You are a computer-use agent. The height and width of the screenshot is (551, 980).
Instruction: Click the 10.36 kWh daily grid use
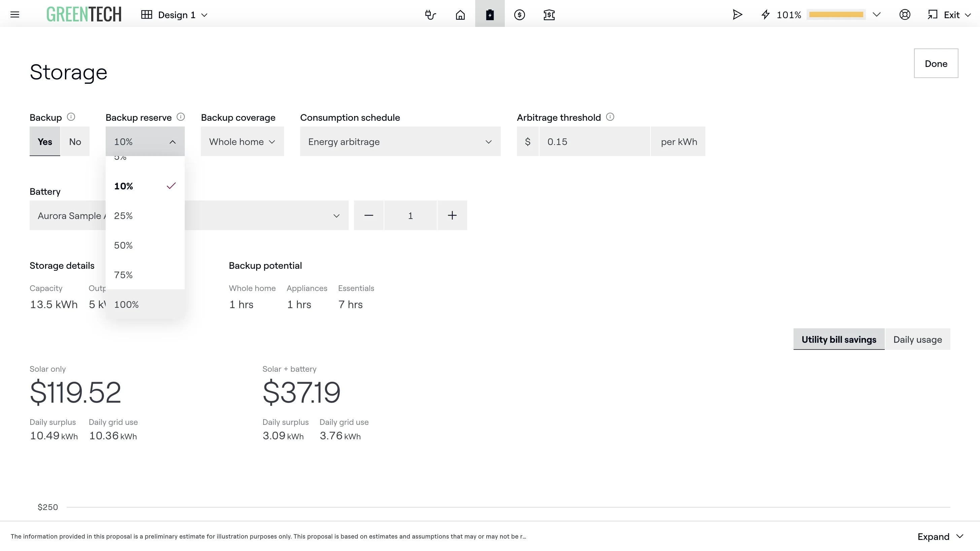tap(113, 436)
